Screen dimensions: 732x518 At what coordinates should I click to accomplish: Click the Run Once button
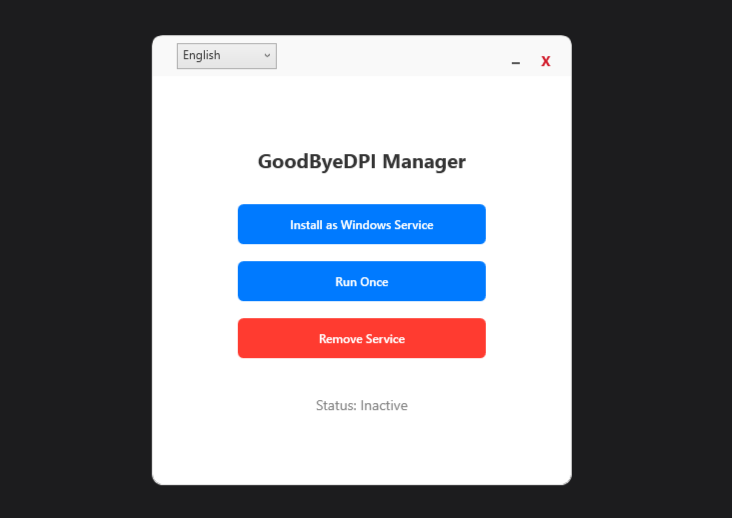pos(361,281)
